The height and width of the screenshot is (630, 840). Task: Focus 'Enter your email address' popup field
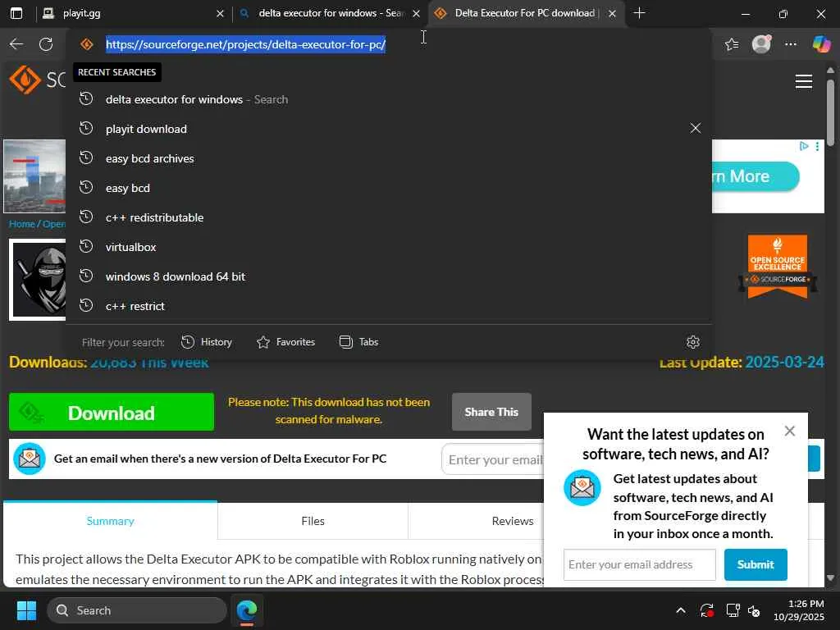point(639,564)
